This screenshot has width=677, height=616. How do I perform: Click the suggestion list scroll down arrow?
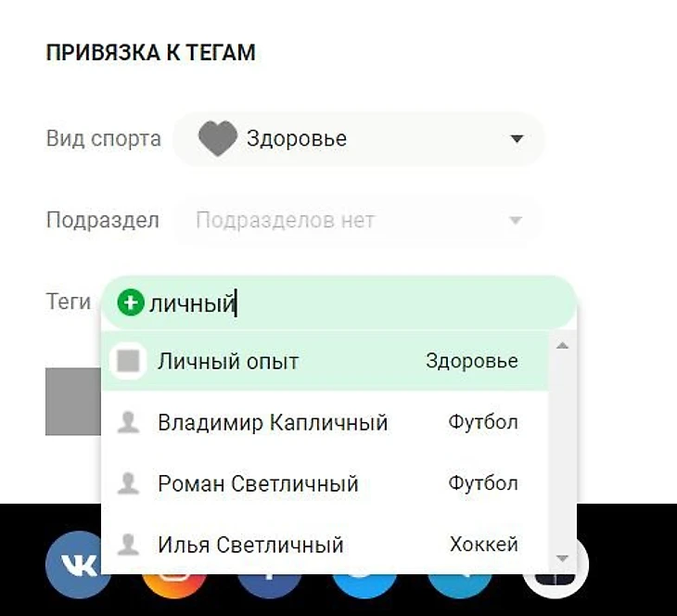(x=562, y=558)
